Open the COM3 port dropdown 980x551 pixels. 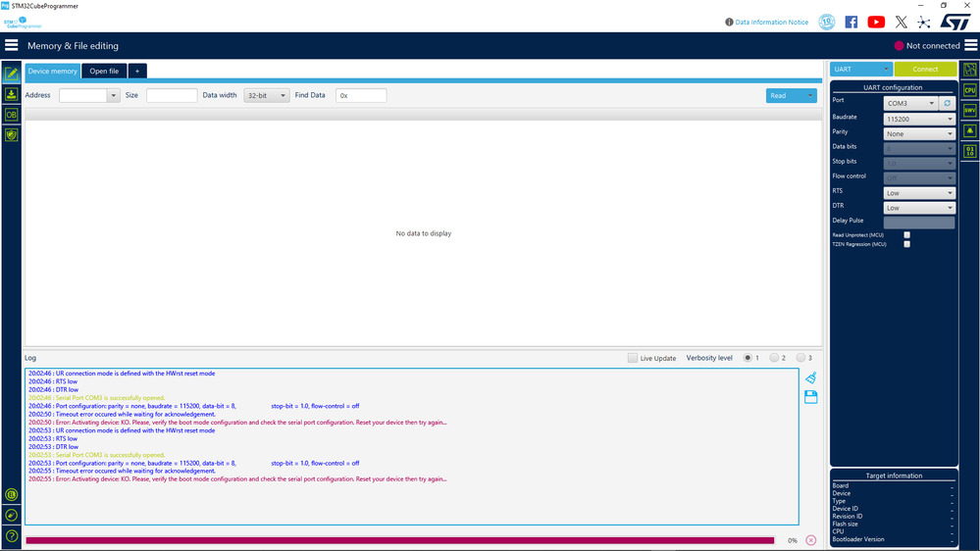910,103
